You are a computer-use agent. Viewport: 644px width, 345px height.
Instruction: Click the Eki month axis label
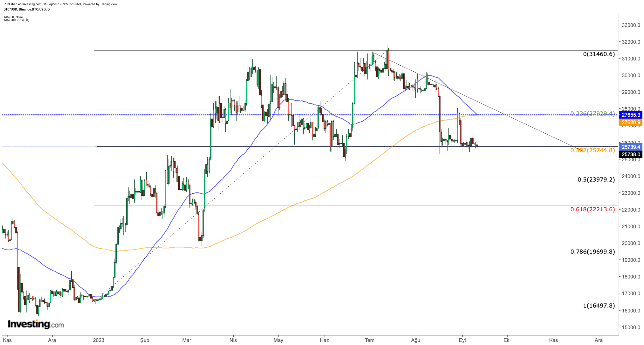click(x=507, y=340)
